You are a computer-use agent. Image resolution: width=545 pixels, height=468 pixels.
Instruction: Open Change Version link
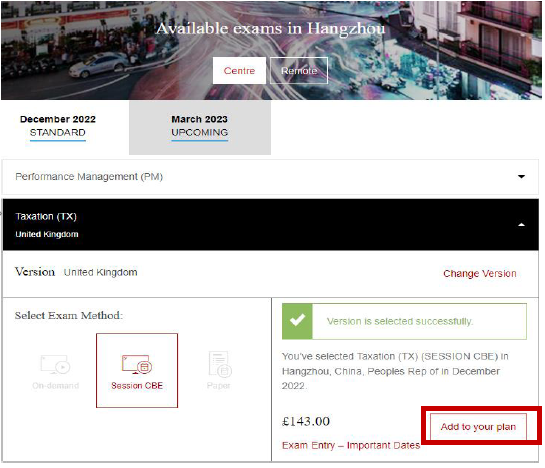[x=480, y=274]
